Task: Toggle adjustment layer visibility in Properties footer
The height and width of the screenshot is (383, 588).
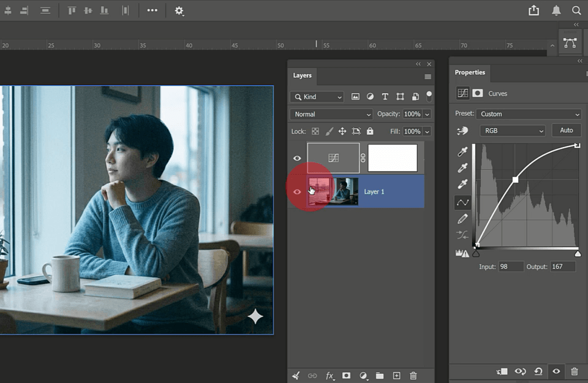Action: pyautogui.click(x=556, y=371)
